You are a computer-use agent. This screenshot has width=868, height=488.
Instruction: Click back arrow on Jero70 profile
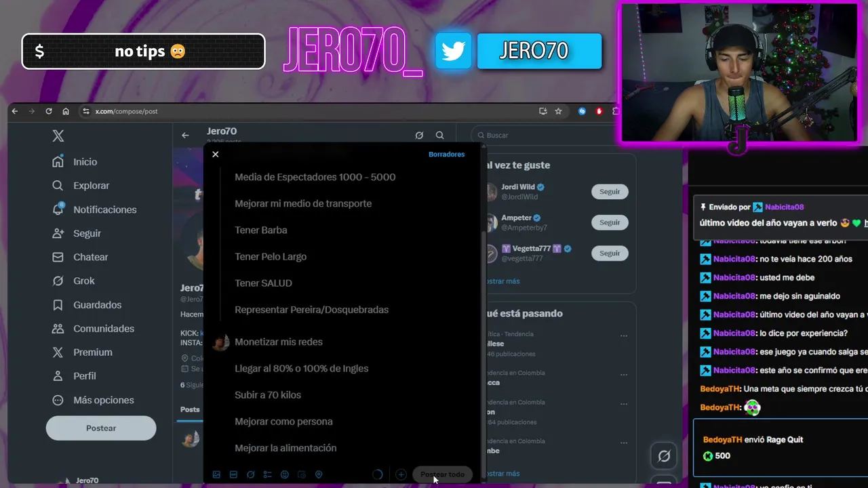pos(185,136)
